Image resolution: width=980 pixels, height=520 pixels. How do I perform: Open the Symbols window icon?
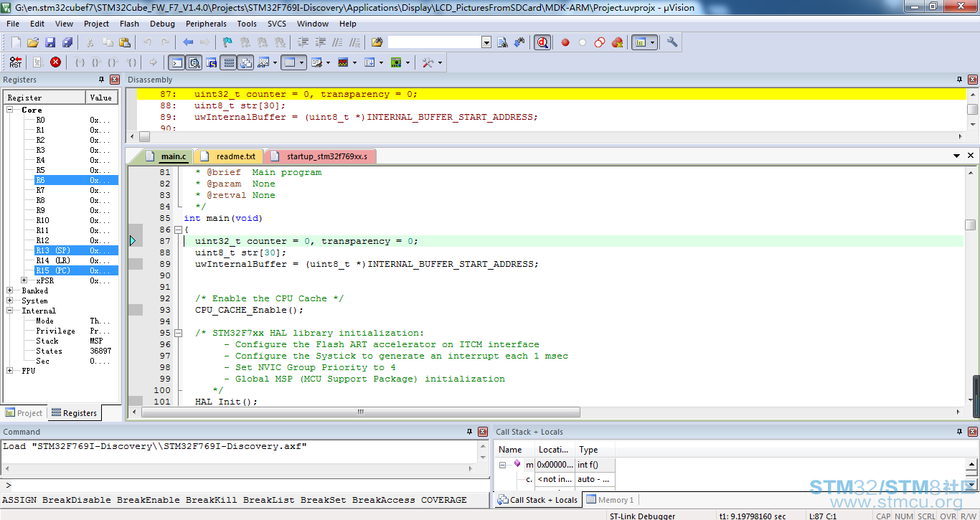click(x=212, y=62)
